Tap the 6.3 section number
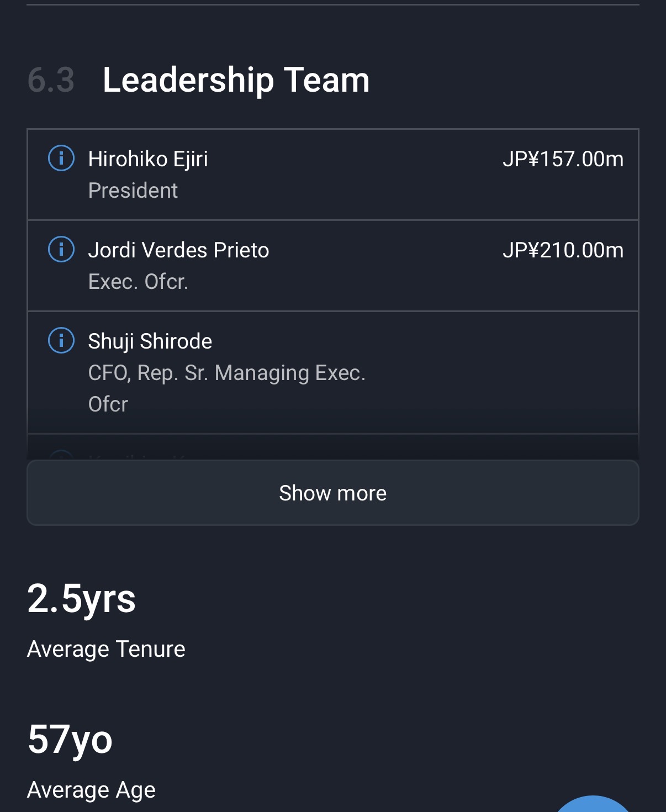 (51, 80)
